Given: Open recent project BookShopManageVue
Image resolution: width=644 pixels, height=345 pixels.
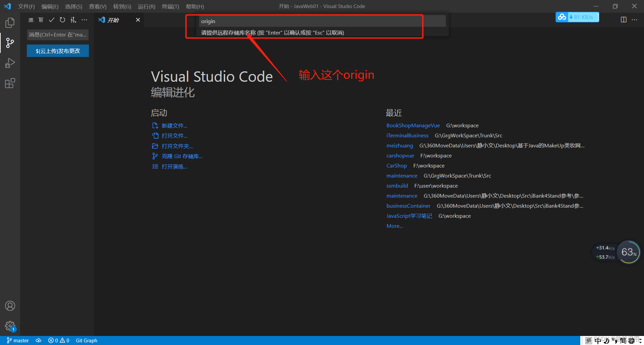Looking at the screenshot, I should point(413,126).
